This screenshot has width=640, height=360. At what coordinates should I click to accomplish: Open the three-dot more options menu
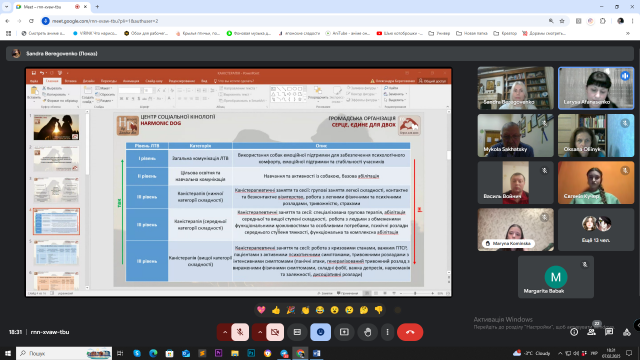coord(387,332)
